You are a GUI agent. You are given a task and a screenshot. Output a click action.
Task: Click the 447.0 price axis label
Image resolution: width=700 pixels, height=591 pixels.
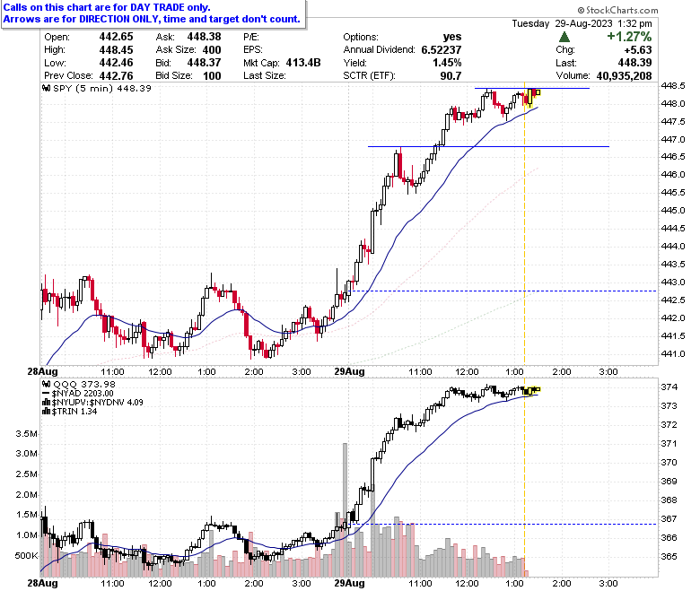tap(673, 140)
